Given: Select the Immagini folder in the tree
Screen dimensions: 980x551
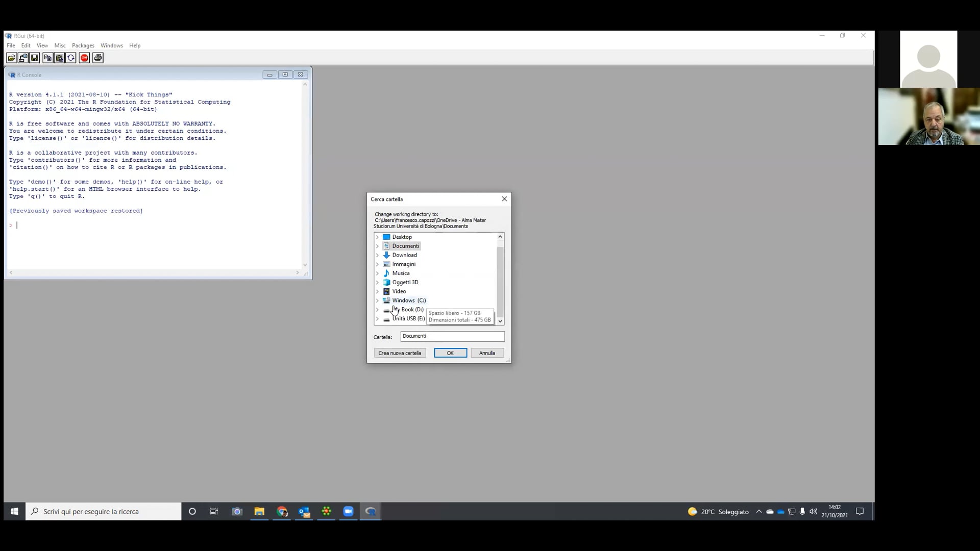Looking at the screenshot, I should coord(404,264).
